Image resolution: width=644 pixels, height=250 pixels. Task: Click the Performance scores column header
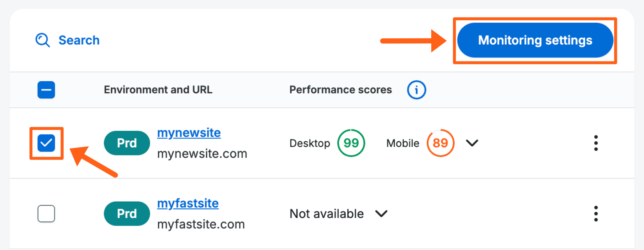coord(340,89)
